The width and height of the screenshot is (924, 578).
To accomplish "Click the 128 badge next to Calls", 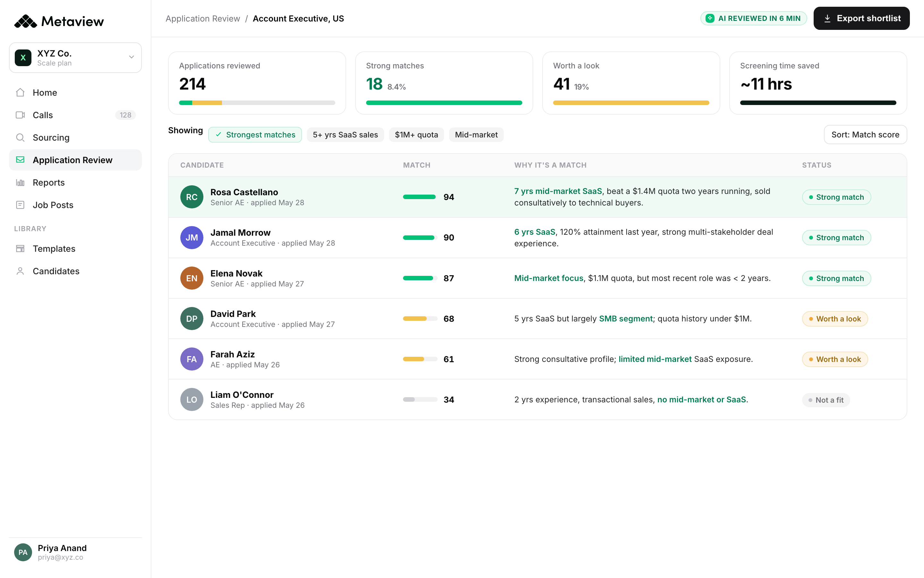I will coord(125,115).
